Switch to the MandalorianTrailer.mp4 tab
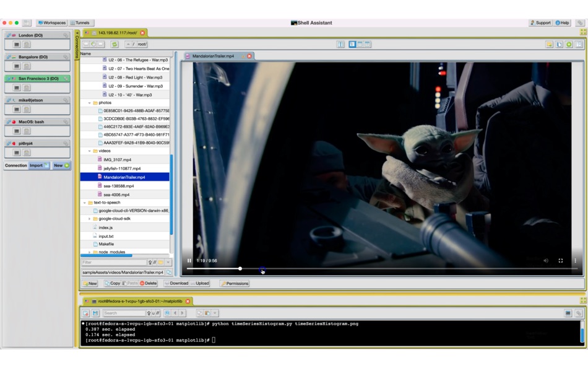 (213, 56)
